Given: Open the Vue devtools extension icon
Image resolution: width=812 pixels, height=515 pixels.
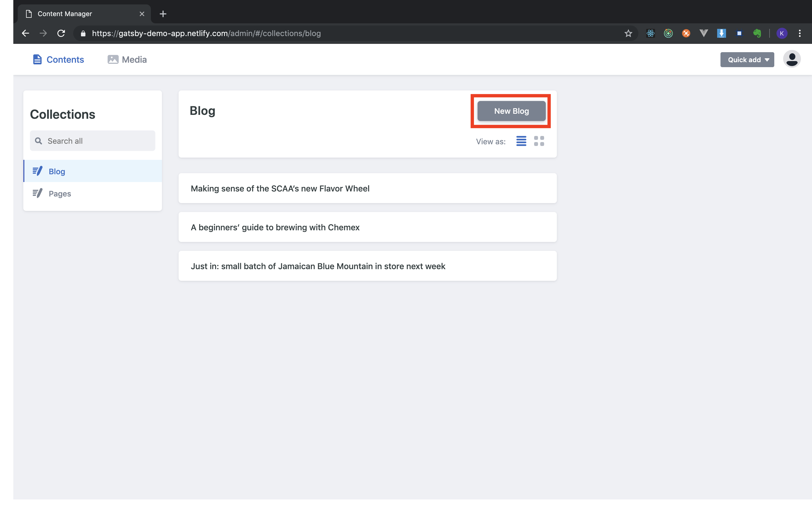Looking at the screenshot, I should coord(703,33).
